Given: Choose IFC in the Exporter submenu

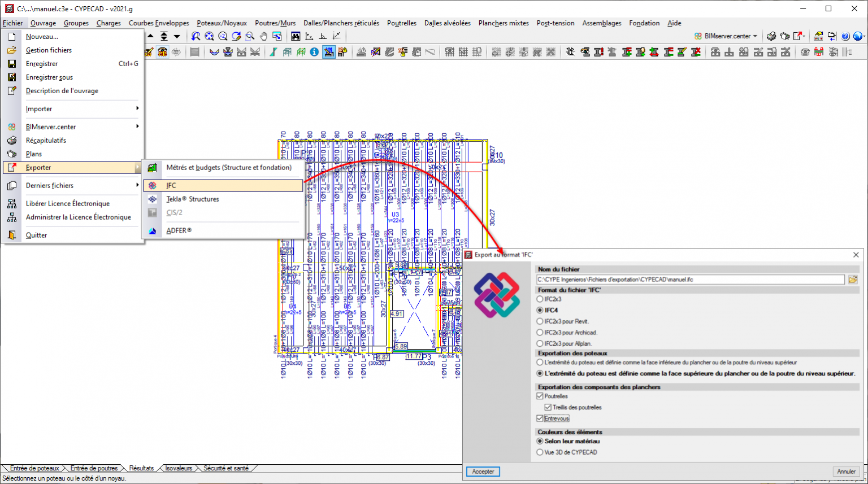Looking at the screenshot, I should coord(223,186).
